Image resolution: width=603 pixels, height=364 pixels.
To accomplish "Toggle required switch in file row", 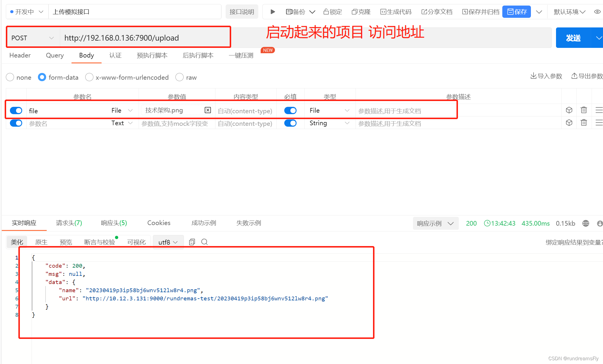I will pyautogui.click(x=290, y=110).
